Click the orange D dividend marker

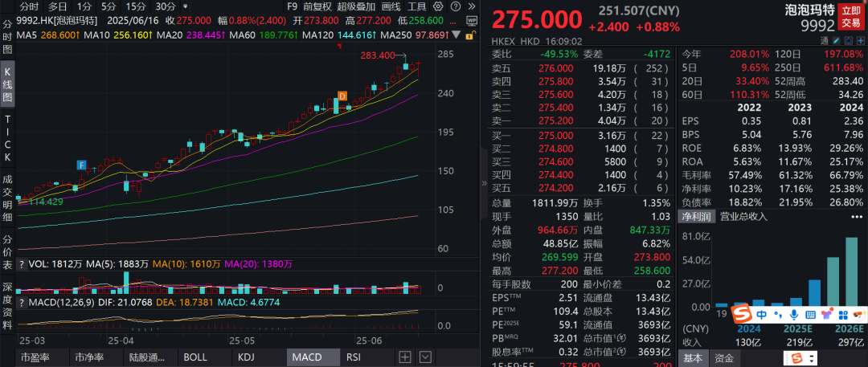[x=342, y=96]
